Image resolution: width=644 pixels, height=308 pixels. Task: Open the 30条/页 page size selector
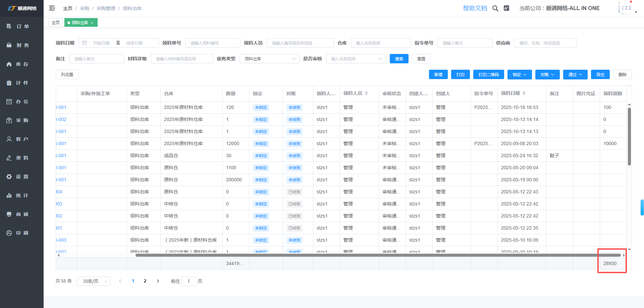click(x=94, y=281)
